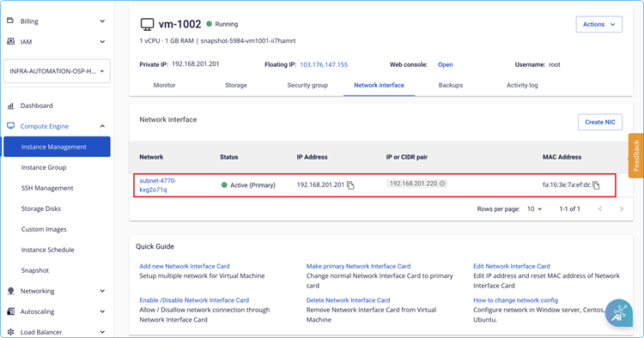Screen dimensions: 644x338
Task: Select Instance Management in sidebar
Action: tap(57, 147)
